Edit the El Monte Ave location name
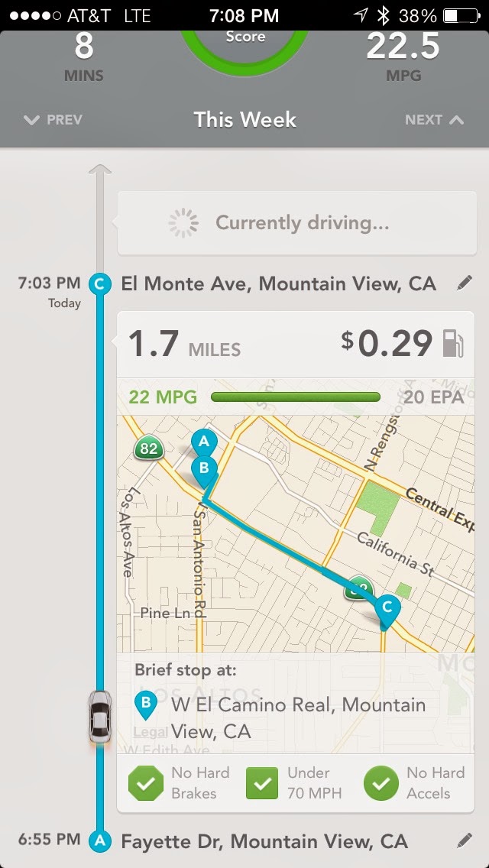Screen dimensions: 489x868 464,284
